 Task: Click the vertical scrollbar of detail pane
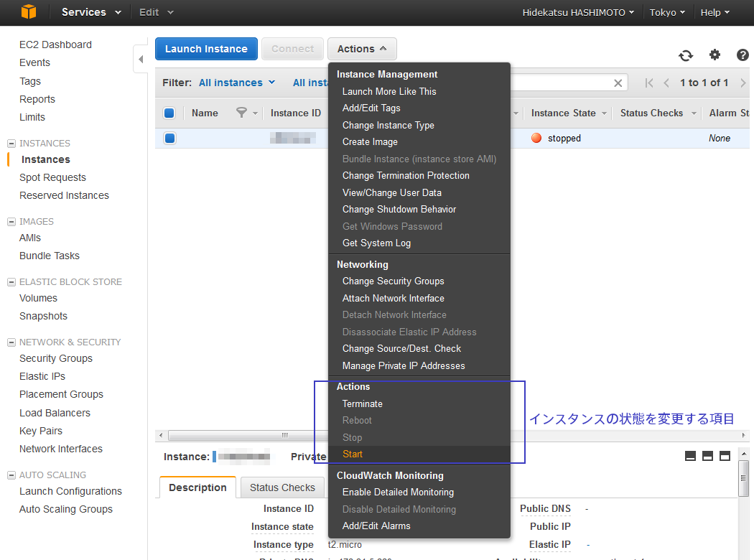tap(743, 478)
